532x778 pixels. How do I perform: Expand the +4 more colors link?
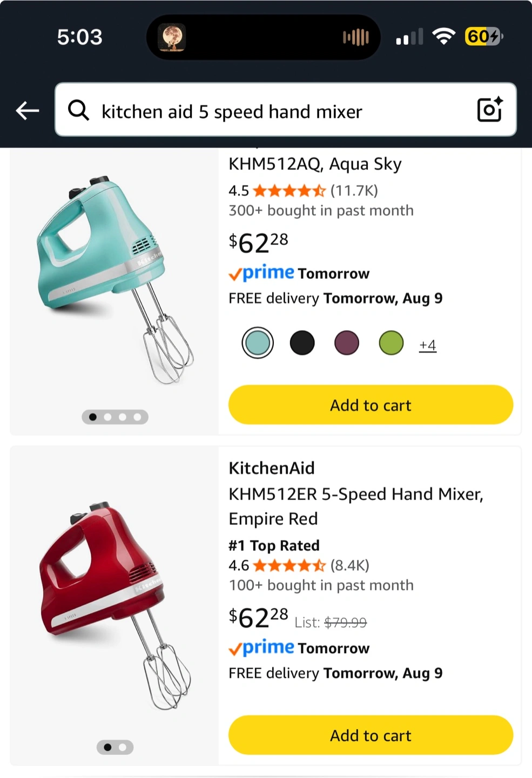pyautogui.click(x=428, y=345)
